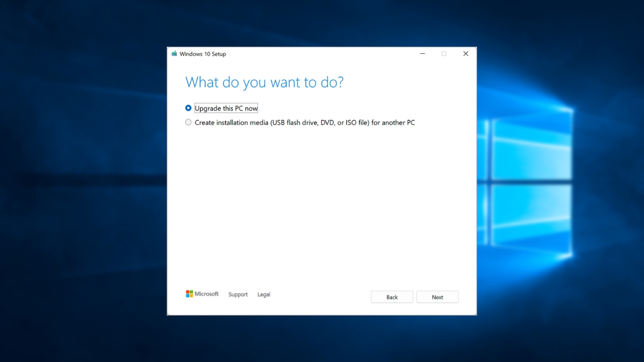Select the "Upgrade this PC now" radio button

pos(188,108)
